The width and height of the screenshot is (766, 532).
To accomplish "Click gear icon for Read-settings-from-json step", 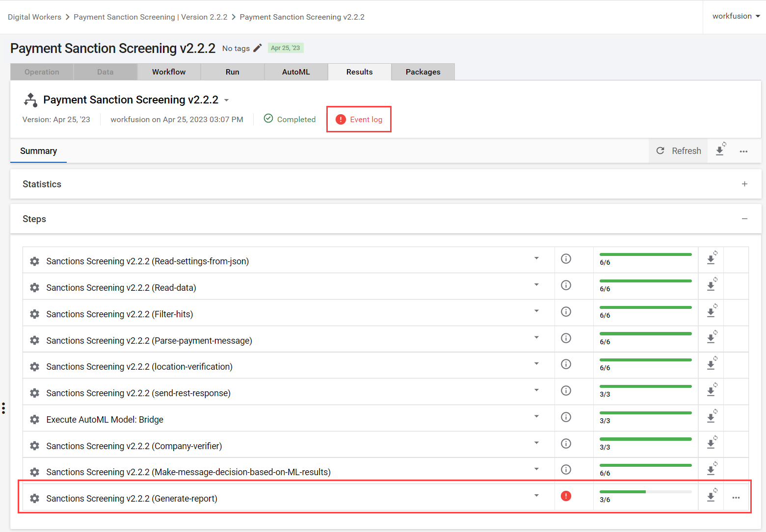I will tap(34, 261).
